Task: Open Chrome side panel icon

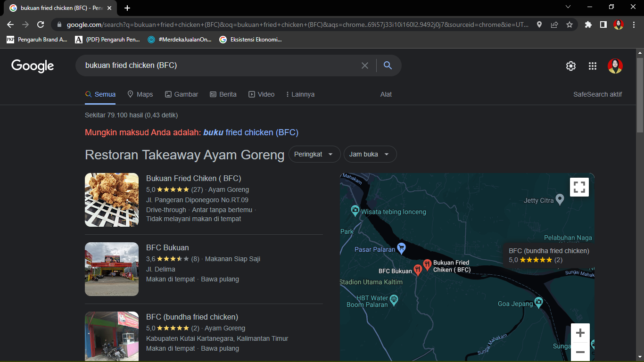Action: pyautogui.click(x=603, y=25)
